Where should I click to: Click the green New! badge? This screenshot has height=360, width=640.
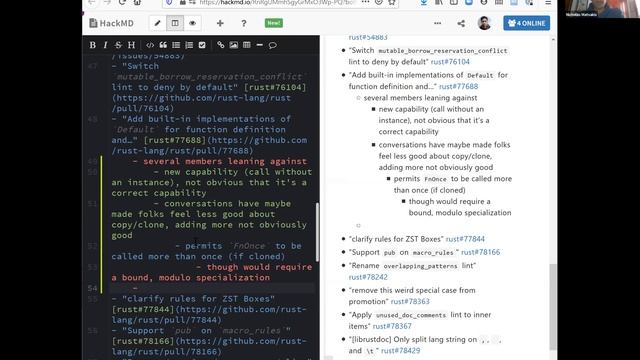point(273,23)
